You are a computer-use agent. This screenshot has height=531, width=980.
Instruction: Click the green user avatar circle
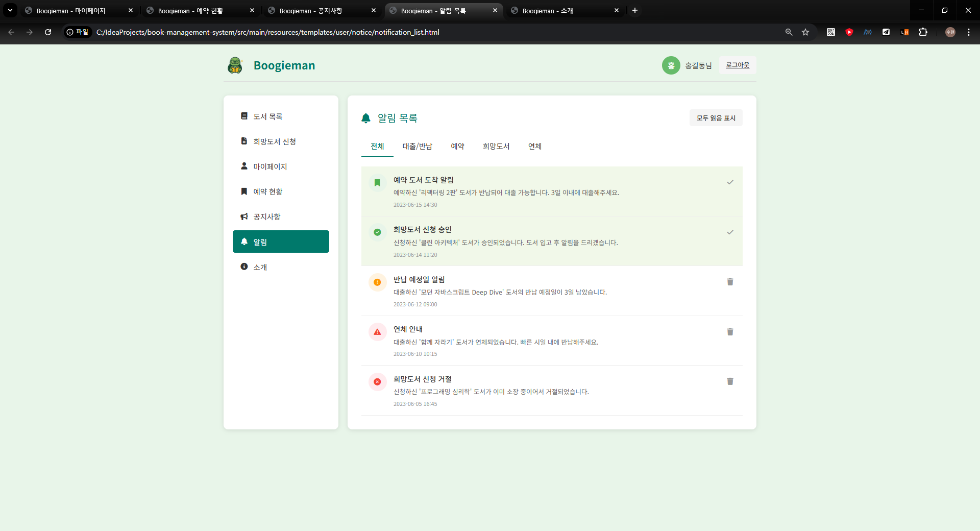[671, 65]
